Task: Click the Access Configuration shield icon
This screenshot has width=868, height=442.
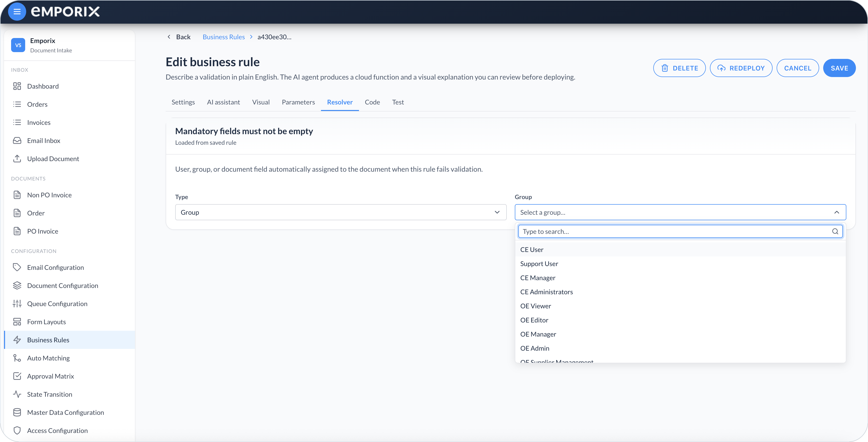Action: (17, 431)
